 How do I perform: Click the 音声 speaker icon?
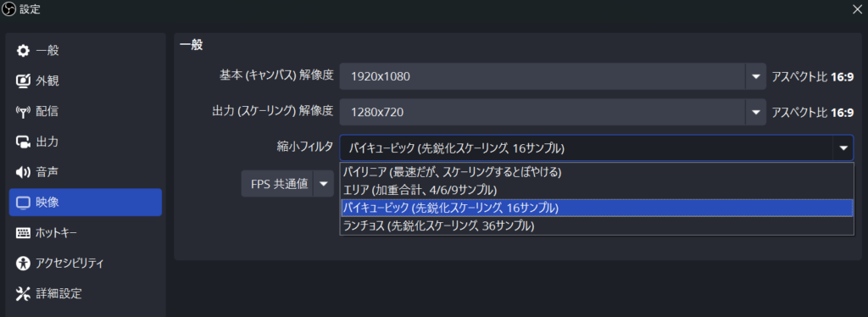click(23, 173)
